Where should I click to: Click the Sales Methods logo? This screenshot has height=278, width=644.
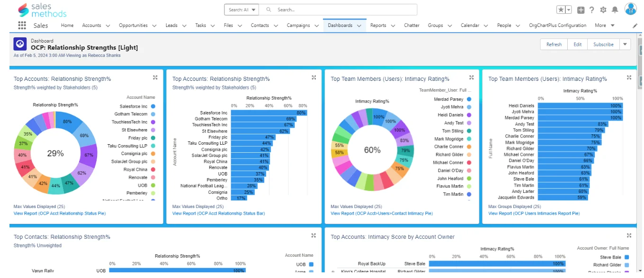(42, 10)
